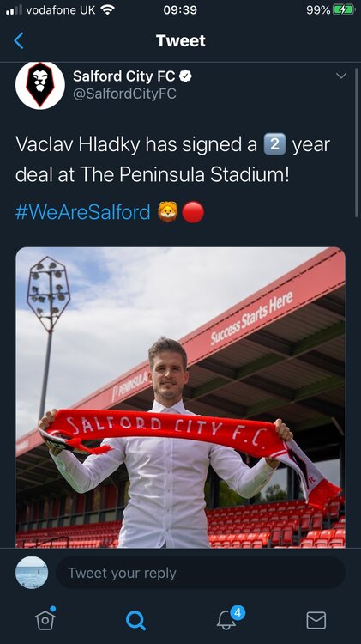
Task: Focus the Tweet your reply field
Action: (201, 573)
